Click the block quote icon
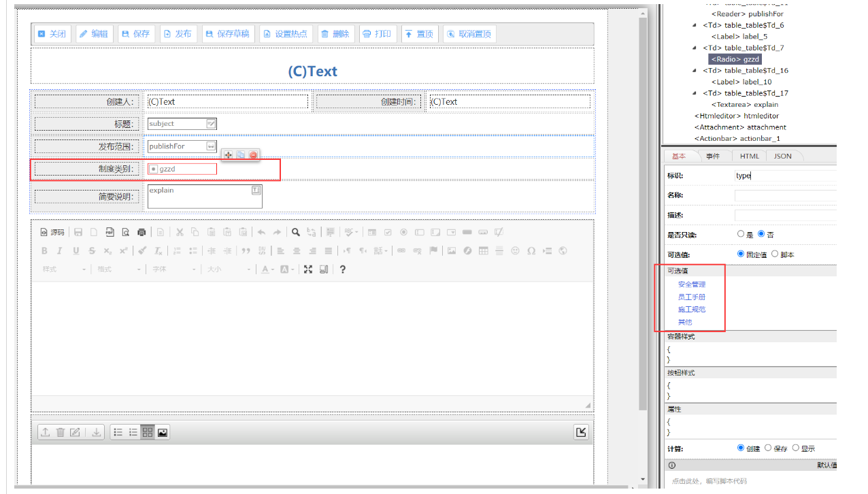Viewport: 868px width, 494px height. point(246,250)
